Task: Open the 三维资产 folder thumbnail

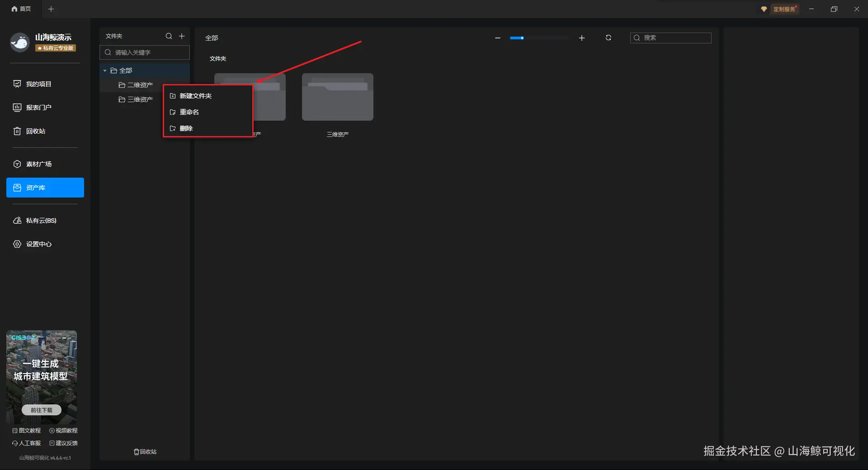Action: [x=338, y=97]
